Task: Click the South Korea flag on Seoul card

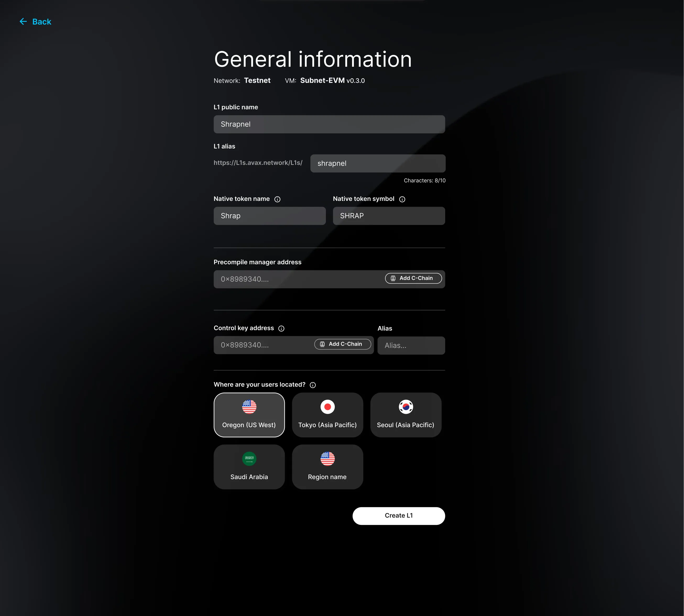Action: [406, 407]
